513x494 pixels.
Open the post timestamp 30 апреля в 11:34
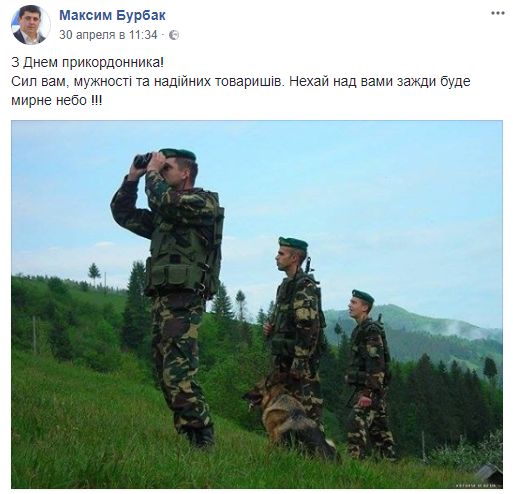coord(108,35)
